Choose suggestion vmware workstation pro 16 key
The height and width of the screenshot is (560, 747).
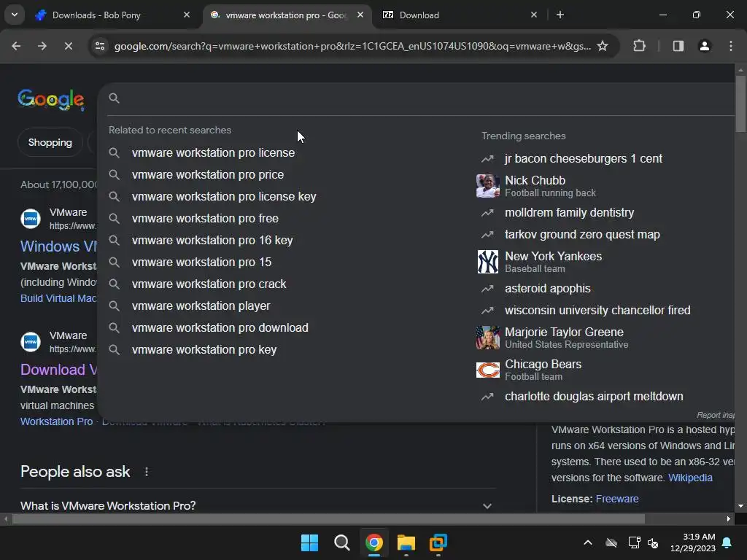tap(212, 241)
